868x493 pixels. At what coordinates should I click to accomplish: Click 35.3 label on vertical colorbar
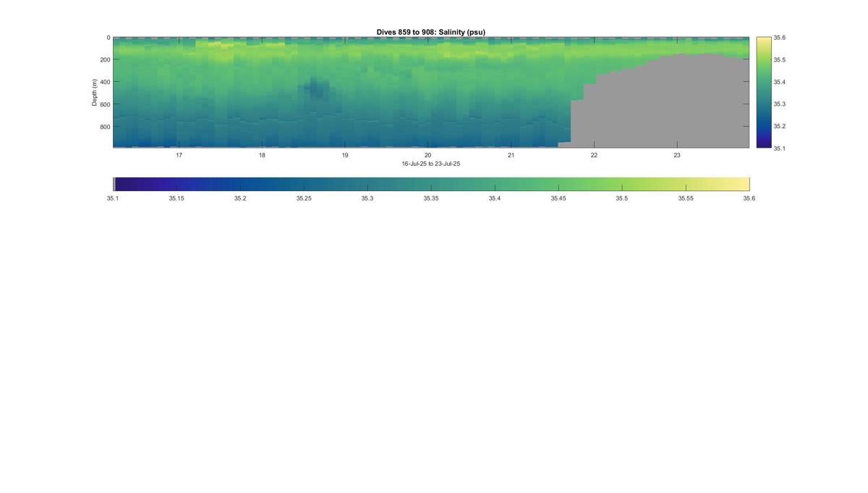point(780,104)
